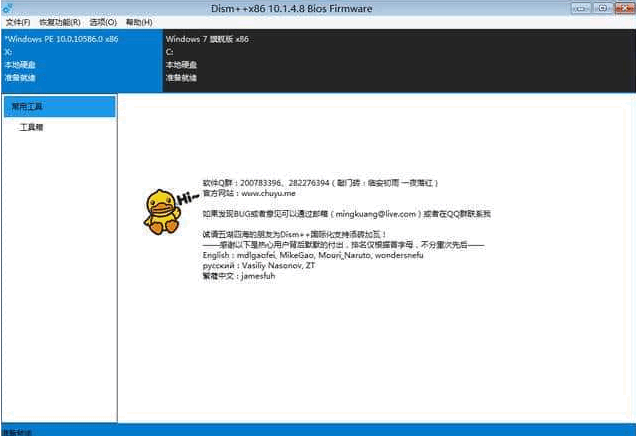Click the QQ group numbers line

(x=320, y=183)
